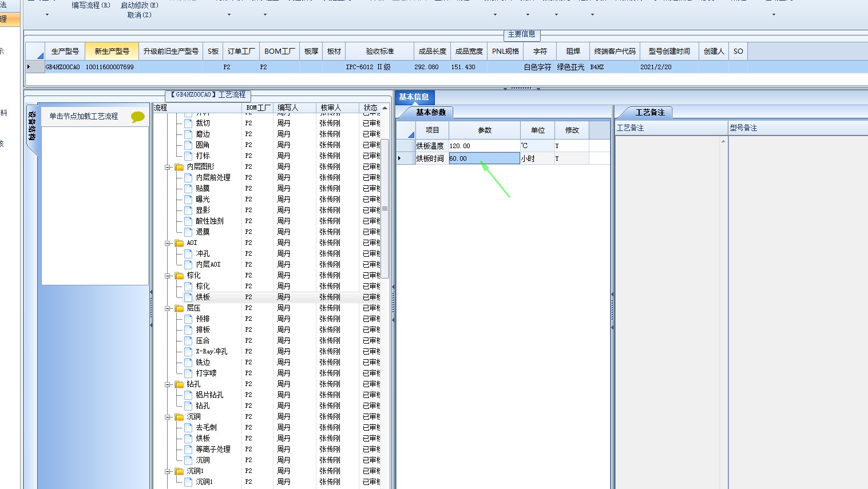Select the 沉铜1 child process step
This screenshot has height=489, width=868.
click(x=204, y=482)
